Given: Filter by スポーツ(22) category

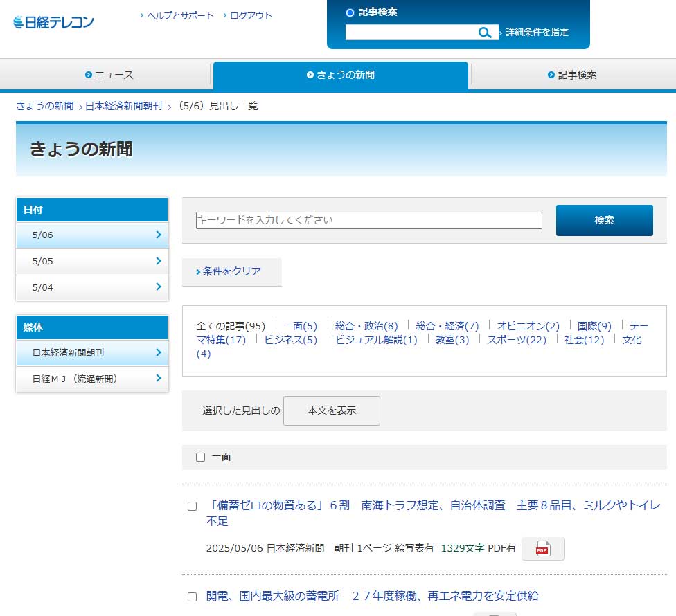Looking at the screenshot, I should point(517,340).
